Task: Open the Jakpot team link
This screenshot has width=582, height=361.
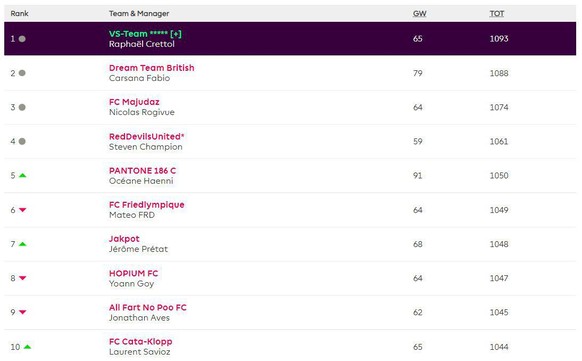Action: (x=124, y=239)
